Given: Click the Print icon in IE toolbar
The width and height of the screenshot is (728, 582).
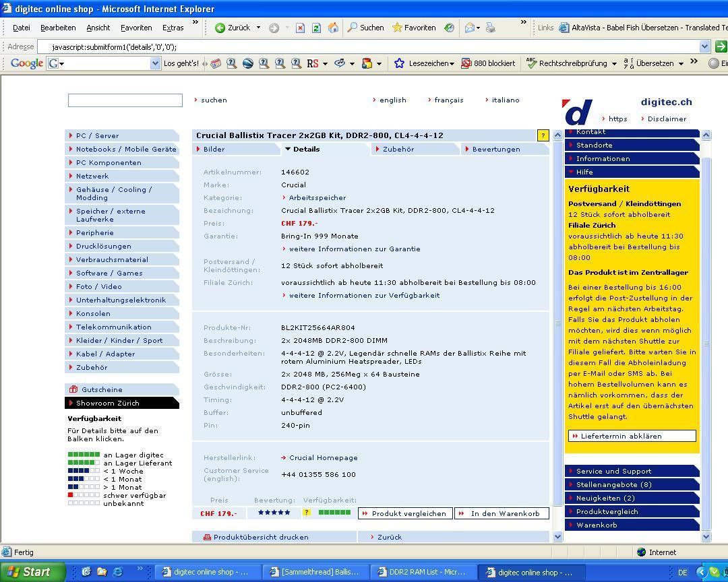Looking at the screenshot, I should pos(490,28).
